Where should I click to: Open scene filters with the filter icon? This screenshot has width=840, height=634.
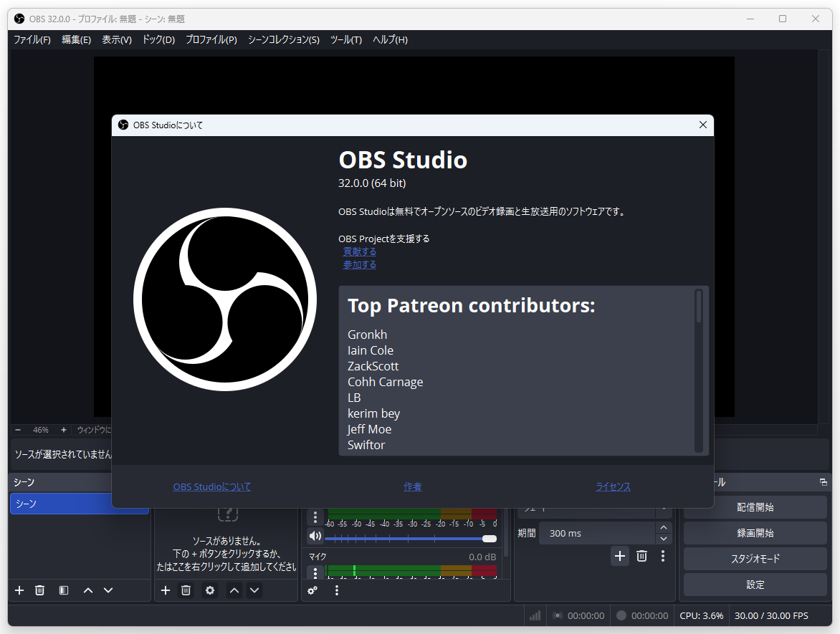(x=63, y=590)
